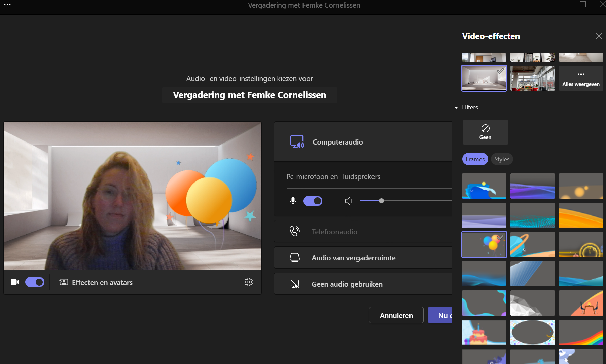This screenshot has height=364, width=606.
Task: Mute the microphone using its toggle
Action: pyautogui.click(x=313, y=201)
